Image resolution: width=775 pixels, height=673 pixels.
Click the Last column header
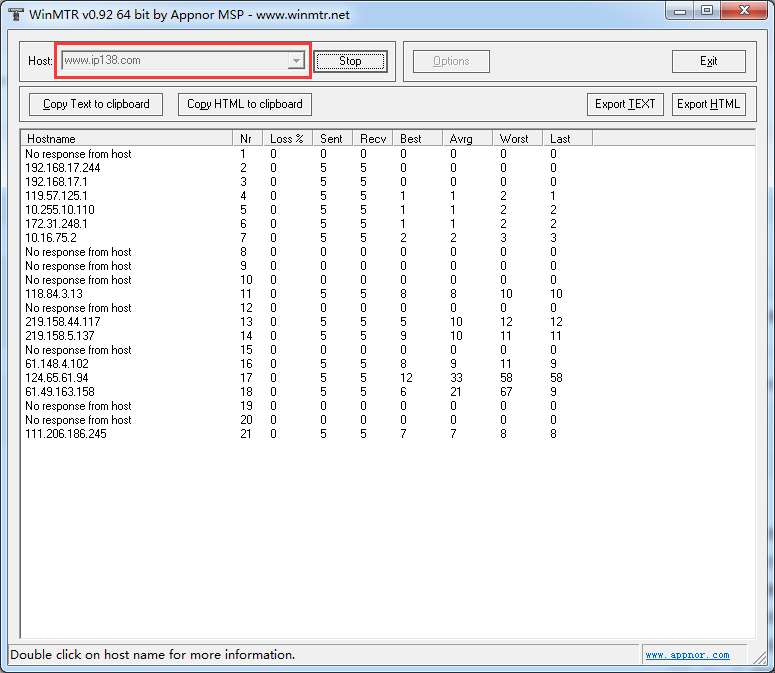pos(567,139)
